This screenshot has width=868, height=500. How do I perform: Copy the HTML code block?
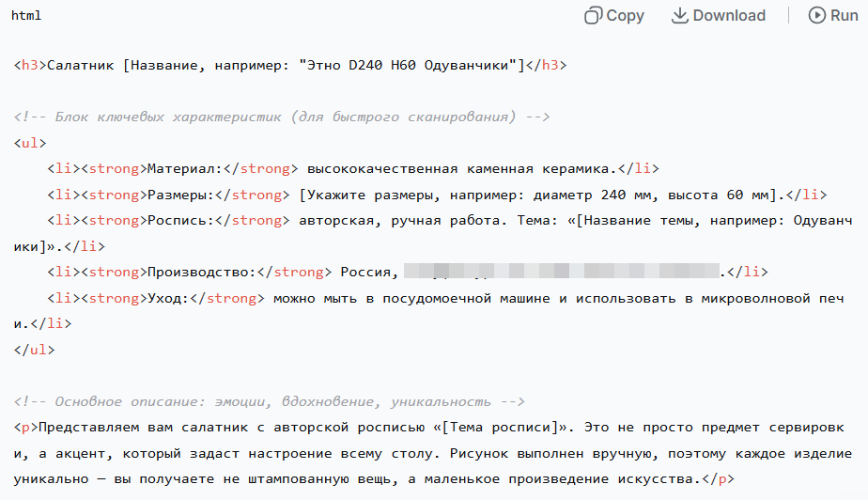[x=614, y=15]
